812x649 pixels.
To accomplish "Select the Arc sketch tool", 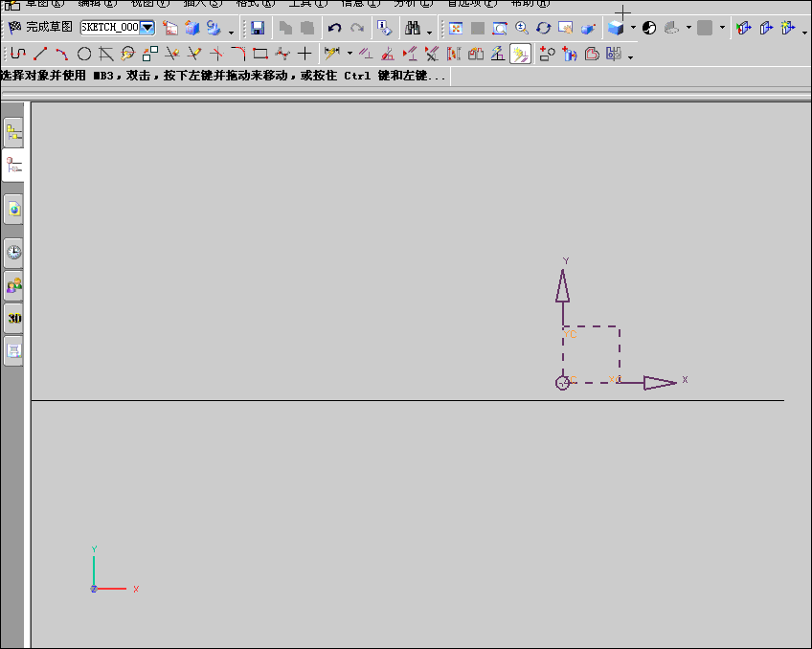I will pos(61,54).
